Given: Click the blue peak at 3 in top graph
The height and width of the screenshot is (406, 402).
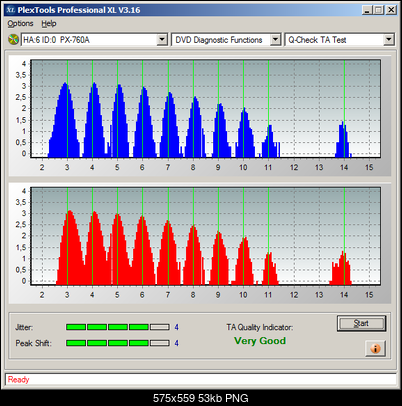Looking at the screenshot, I should coord(65,120).
